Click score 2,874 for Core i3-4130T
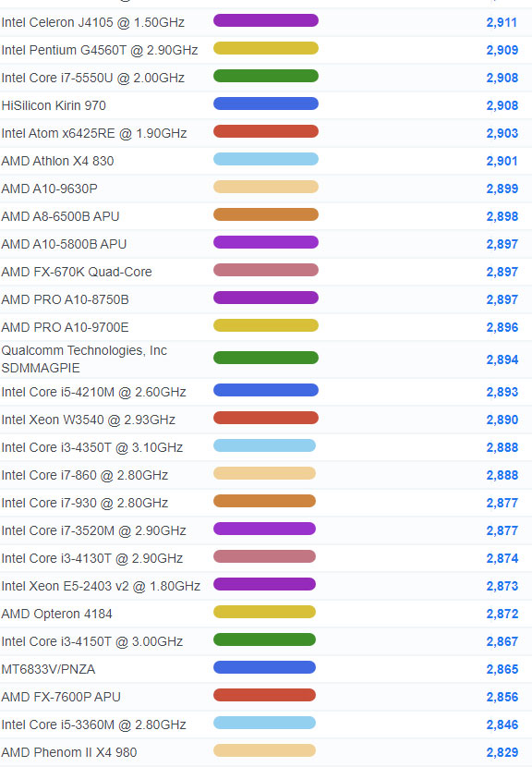This screenshot has width=532, height=767. [502, 559]
